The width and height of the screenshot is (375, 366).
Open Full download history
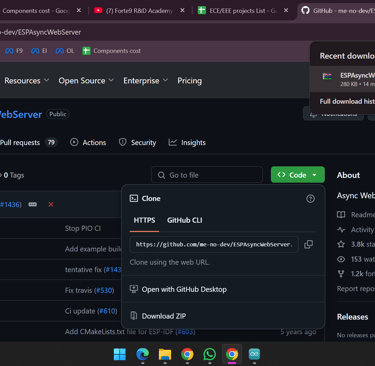click(x=347, y=101)
